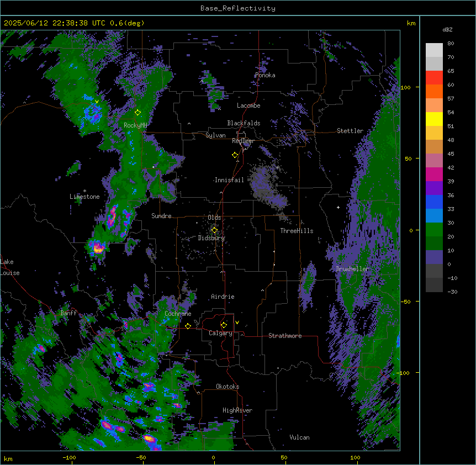This screenshot has width=476, height=465.
Task: Click the 80 value on dBZ legend
Action: pyautogui.click(x=451, y=44)
